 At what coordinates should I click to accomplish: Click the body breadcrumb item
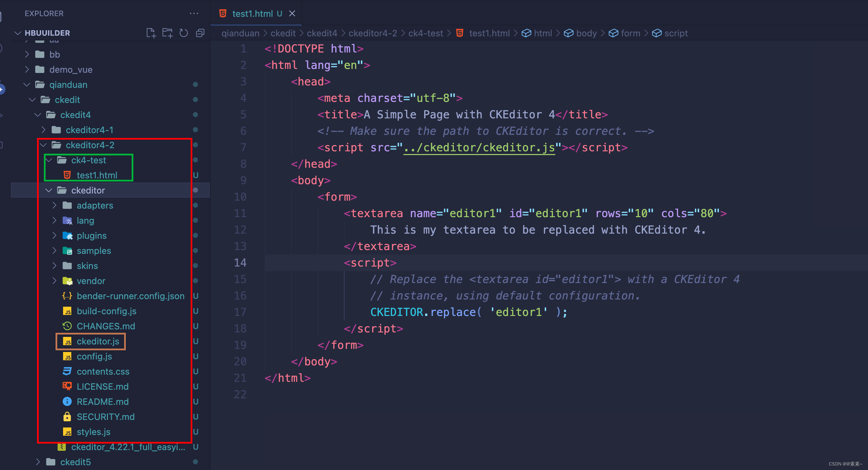586,33
